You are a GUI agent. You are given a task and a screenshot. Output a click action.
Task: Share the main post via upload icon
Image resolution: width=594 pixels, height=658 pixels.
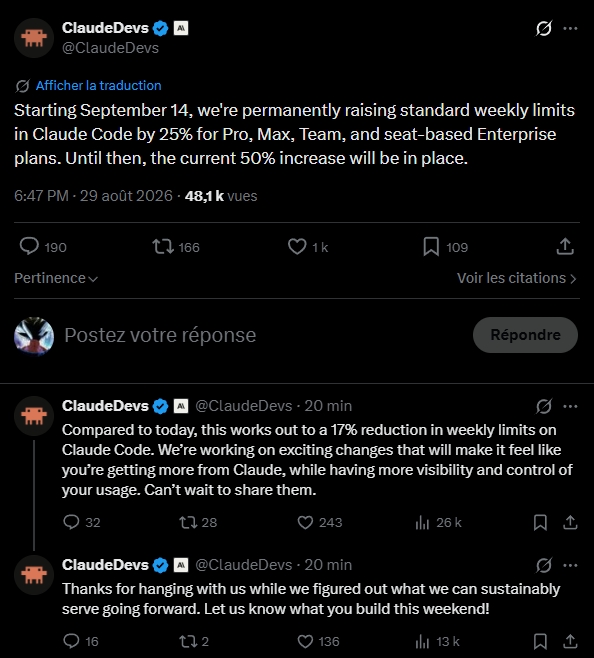565,246
